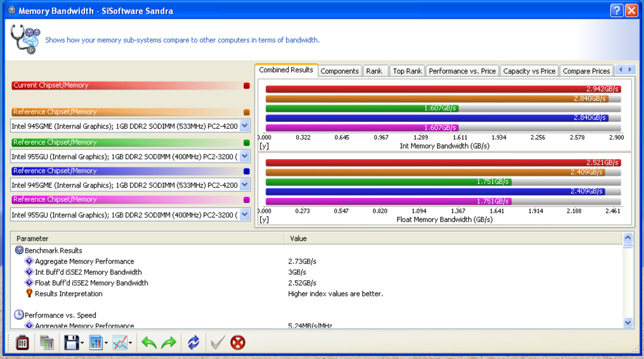This screenshot has width=644, height=359.
Task: Select the Results Interpretation row
Action: [x=317, y=293]
